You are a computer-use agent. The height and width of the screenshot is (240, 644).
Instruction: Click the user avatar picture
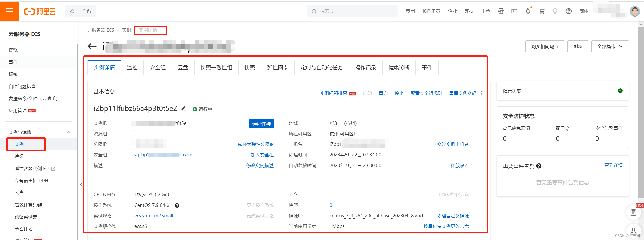[x=635, y=11]
